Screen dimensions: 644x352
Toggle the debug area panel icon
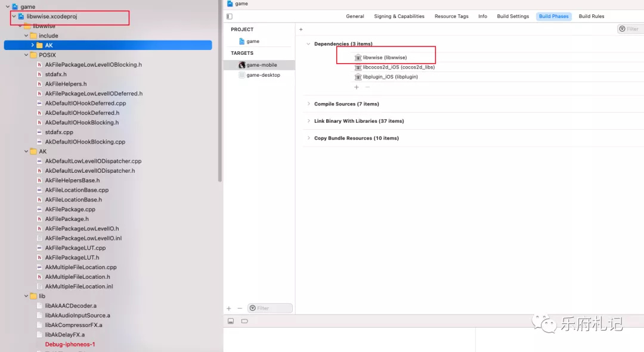coord(231,321)
